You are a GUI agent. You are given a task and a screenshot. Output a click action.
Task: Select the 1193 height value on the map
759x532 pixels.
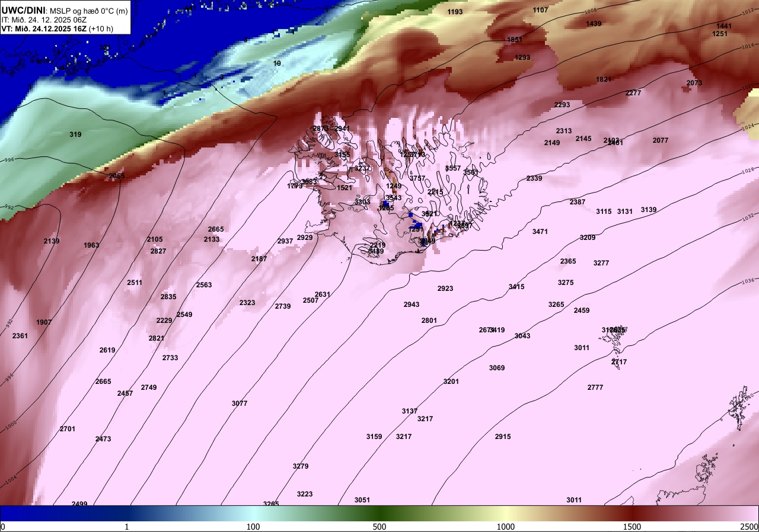click(455, 12)
